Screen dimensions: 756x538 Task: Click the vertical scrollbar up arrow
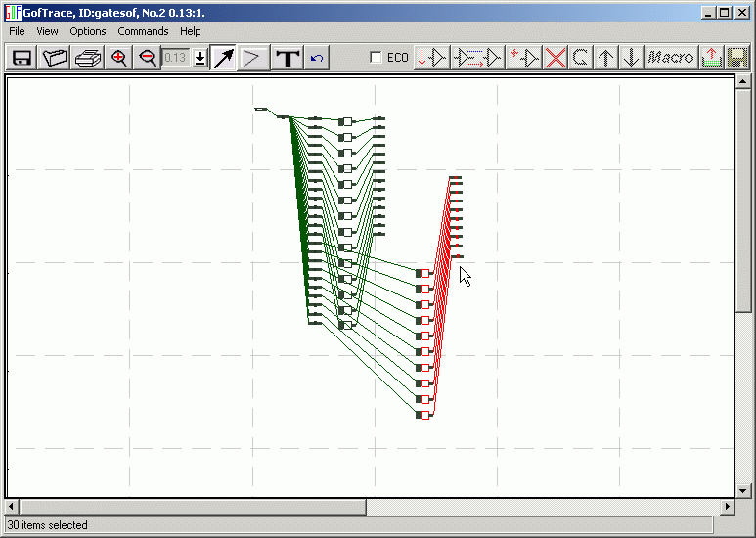(743, 81)
